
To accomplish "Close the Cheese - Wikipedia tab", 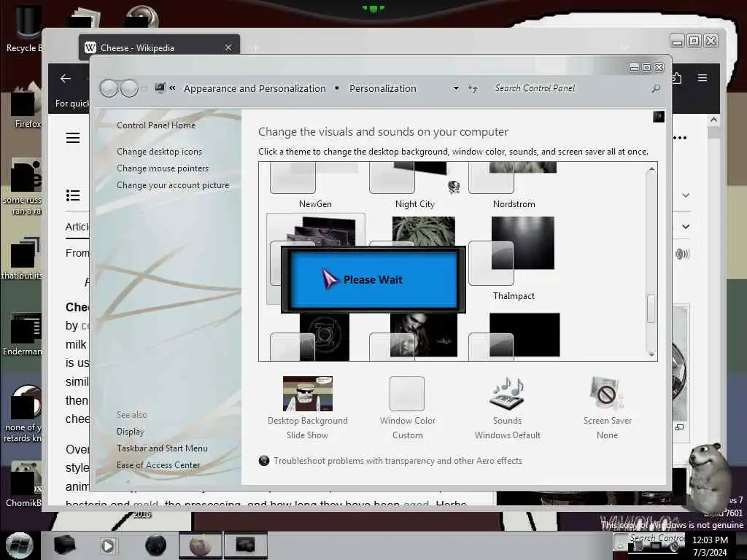I will pyautogui.click(x=228, y=47).
